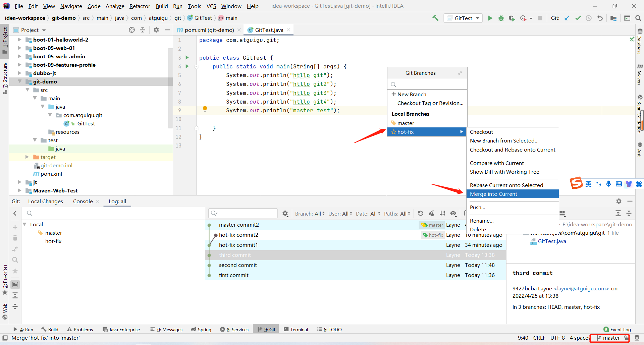Open the Refactor menu
This screenshot has height=345, width=644.
[x=140, y=6]
